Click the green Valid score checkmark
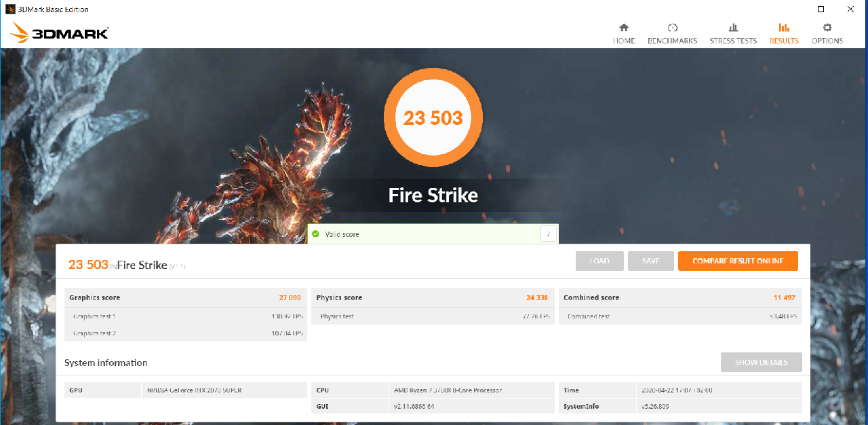The height and width of the screenshot is (425, 868). (315, 234)
